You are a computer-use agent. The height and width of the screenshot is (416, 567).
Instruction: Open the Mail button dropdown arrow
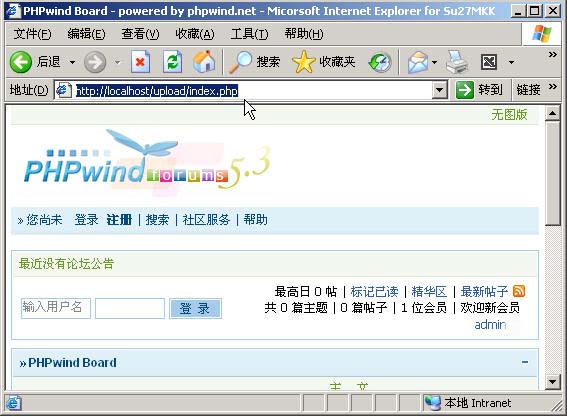click(434, 63)
